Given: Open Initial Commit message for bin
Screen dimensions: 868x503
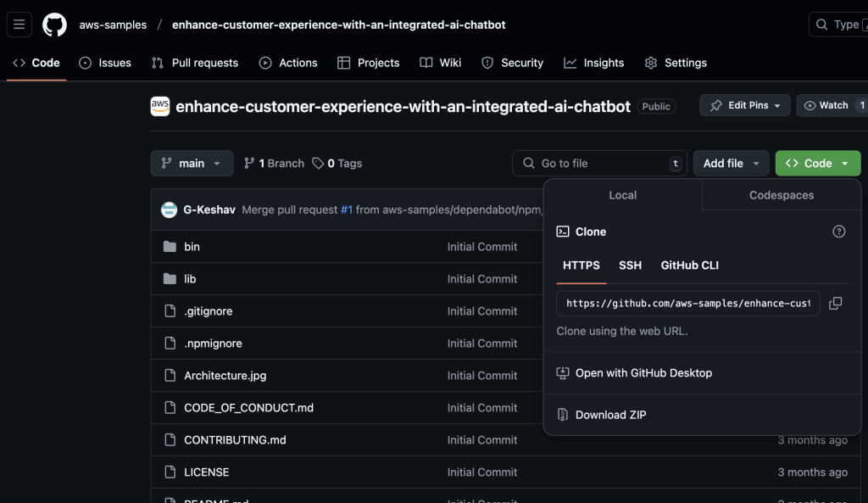Looking at the screenshot, I should [x=482, y=247].
